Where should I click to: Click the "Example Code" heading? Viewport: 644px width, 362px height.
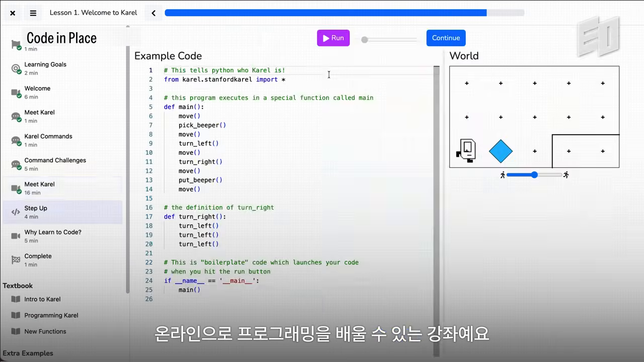pos(168,56)
